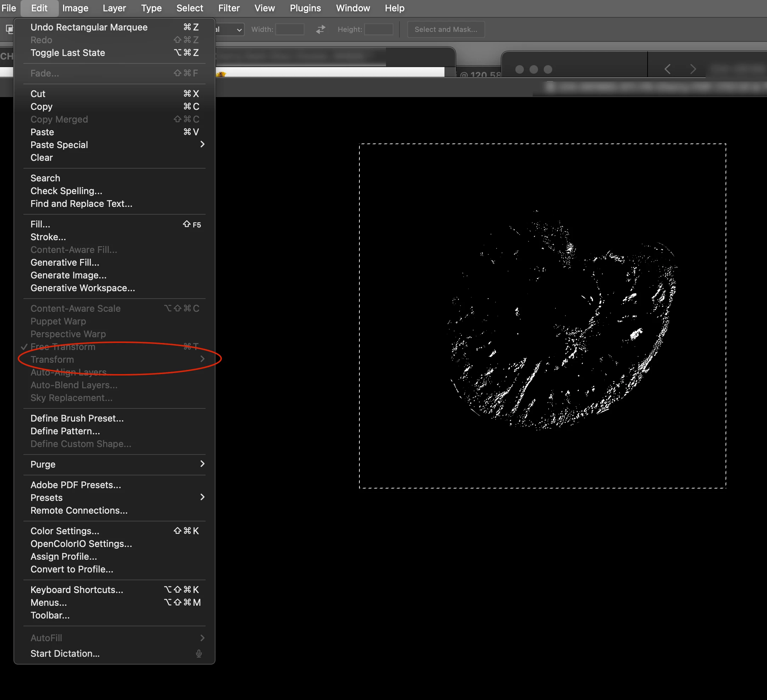Click the back chevron in the right window
The width and height of the screenshot is (767, 700).
point(667,69)
